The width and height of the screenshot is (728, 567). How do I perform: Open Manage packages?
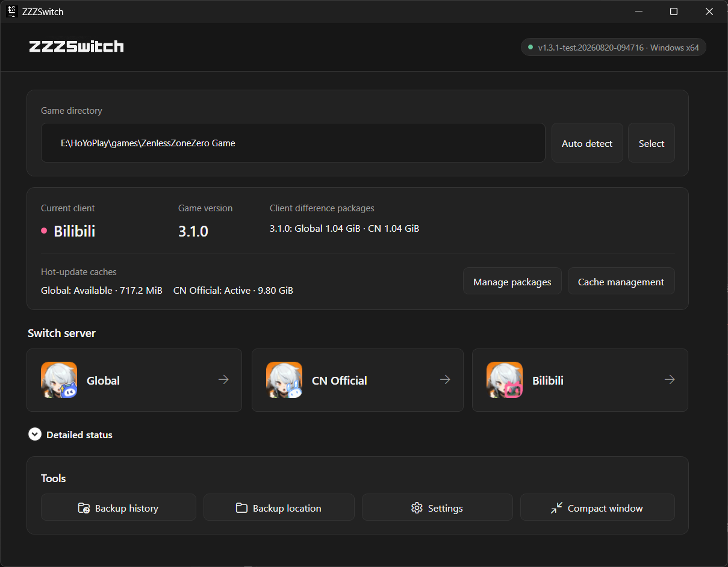[x=512, y=281]
